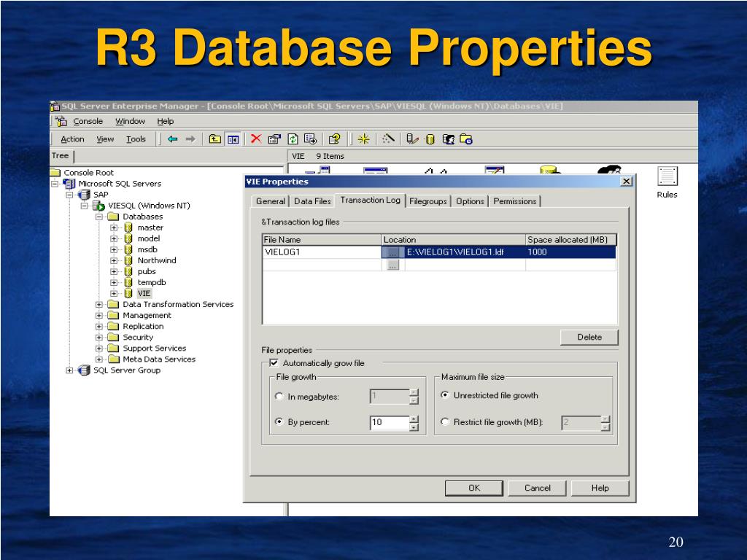
Task: Click the Forward arrow toolbar icon
Action: click(x=190, y=139)
